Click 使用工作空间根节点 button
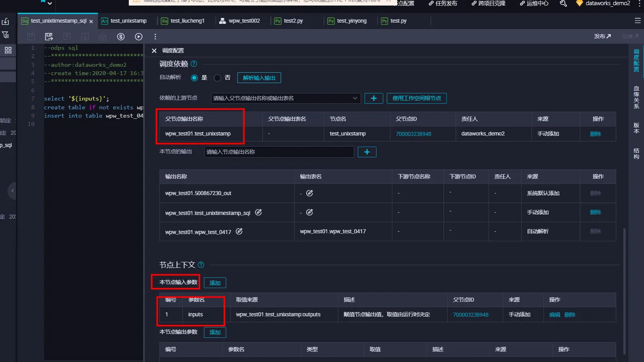Viewport: 644px width, 362px height. coord(417,98)
